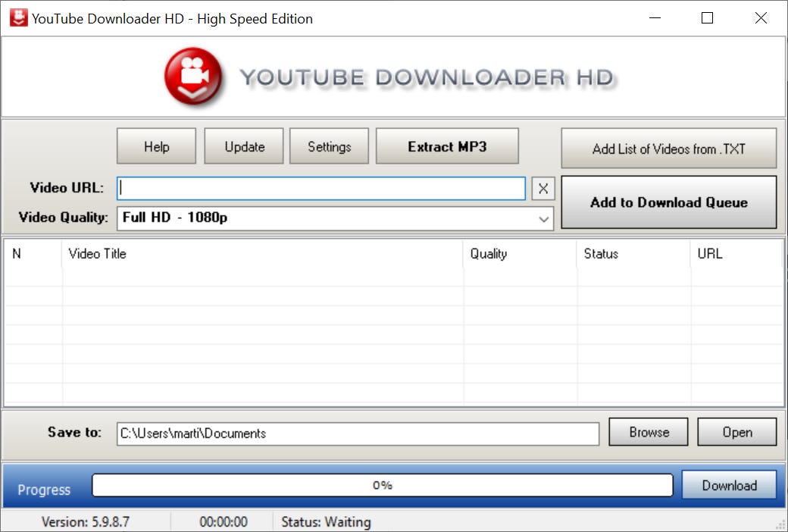Sort by Video Title column header

tap(263, 253)
